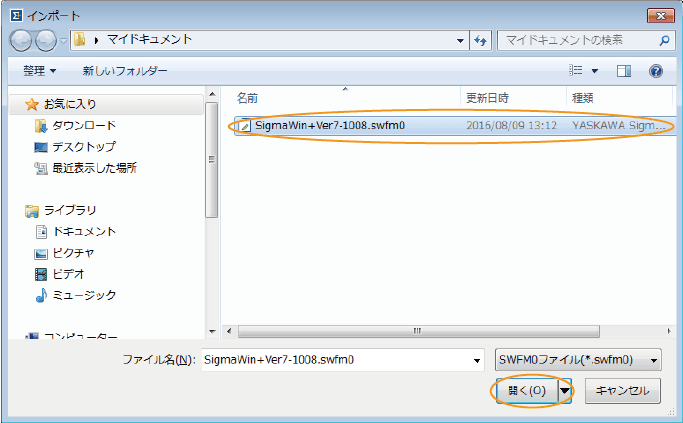
Task: Click the desktop monitor icon
Action: coord(41,147)
